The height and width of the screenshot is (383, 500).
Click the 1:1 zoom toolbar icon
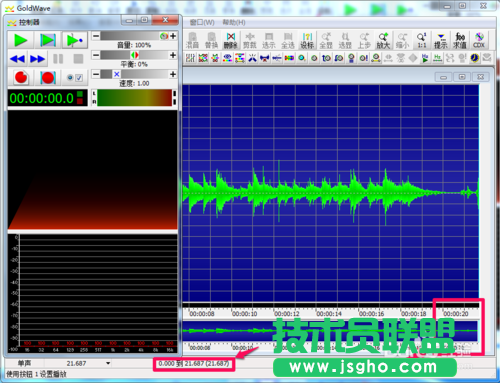[422, 40]
